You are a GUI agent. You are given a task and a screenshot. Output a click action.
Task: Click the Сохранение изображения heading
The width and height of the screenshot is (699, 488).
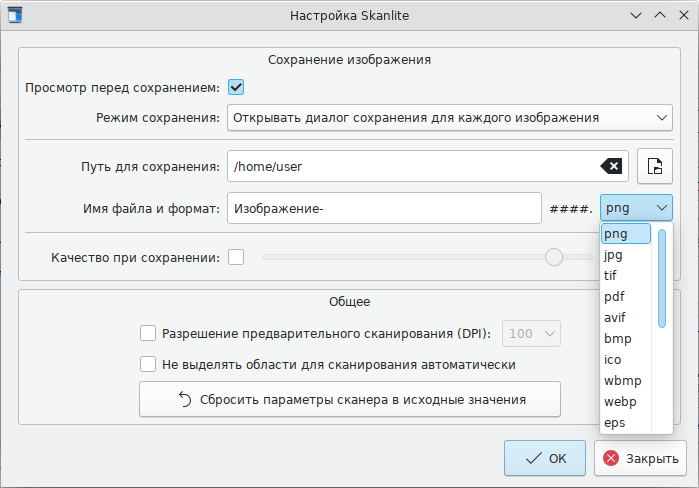pos(350,60)
